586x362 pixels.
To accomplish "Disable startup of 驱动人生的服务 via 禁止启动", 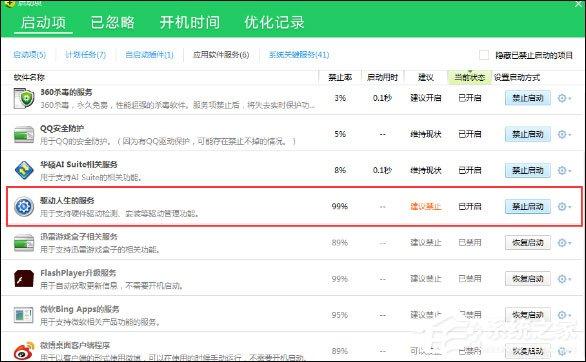I will [x=528, y=206].
